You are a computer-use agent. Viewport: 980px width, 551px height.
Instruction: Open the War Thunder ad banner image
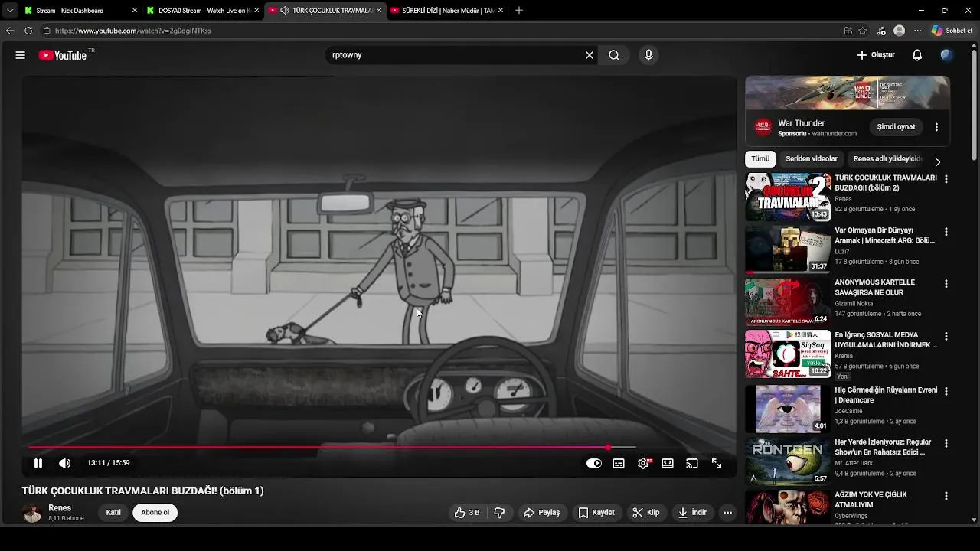pos(848,93)
